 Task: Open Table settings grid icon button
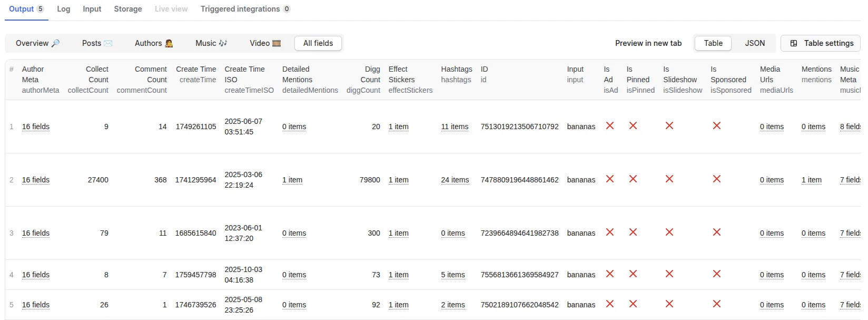821,43
